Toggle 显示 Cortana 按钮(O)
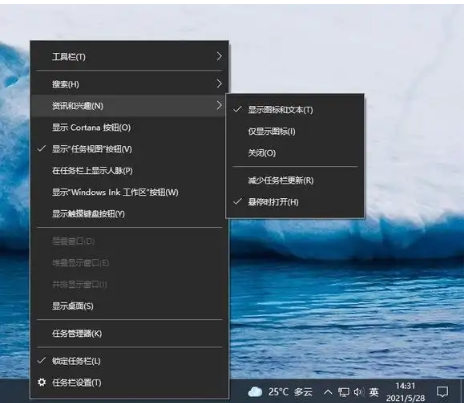Viewport: 466px width, 403px height. point(129,127)
